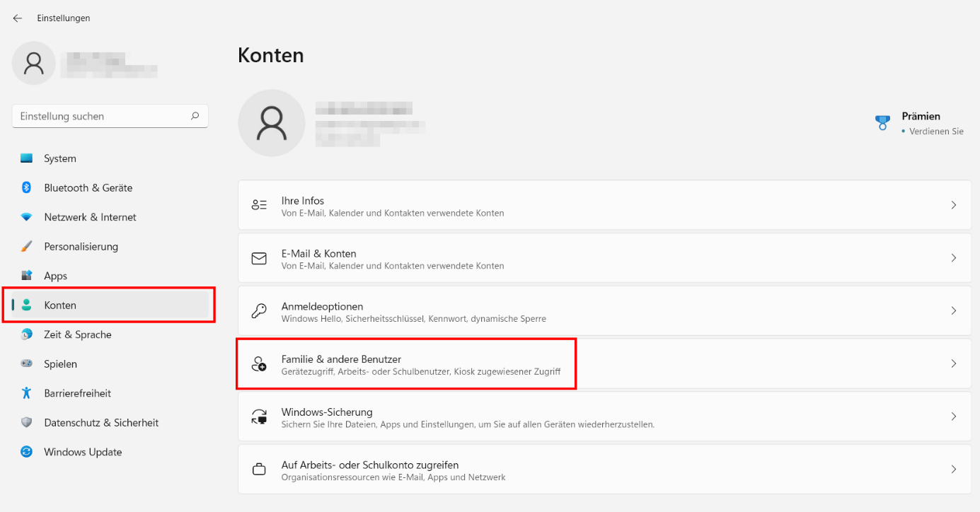The image size is (980, 512).
Task: Click the Ihre Infos card icon
Action: [x=259, y=205]
